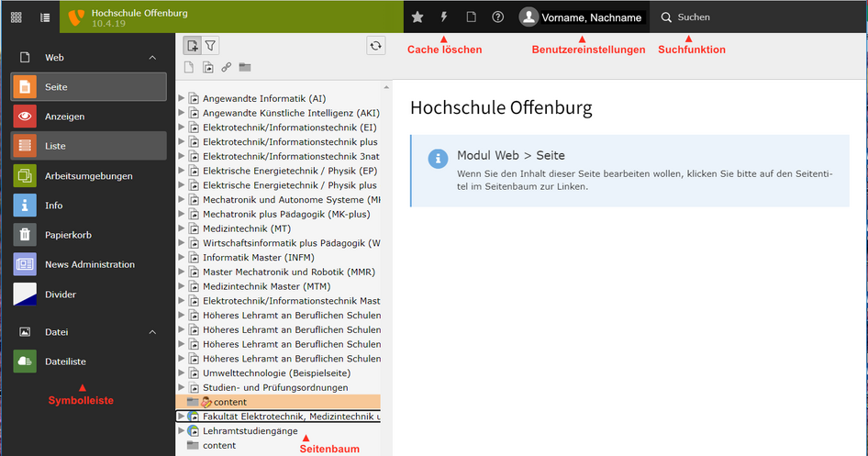
Task: Toggle the new page creation toolbar button
Action: click(192, 45)
